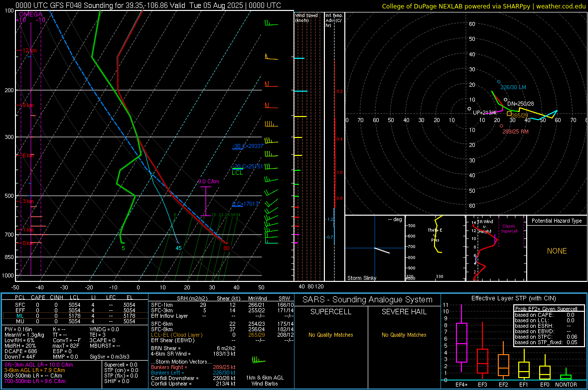Click the 6 km height marker

point(27,155)
